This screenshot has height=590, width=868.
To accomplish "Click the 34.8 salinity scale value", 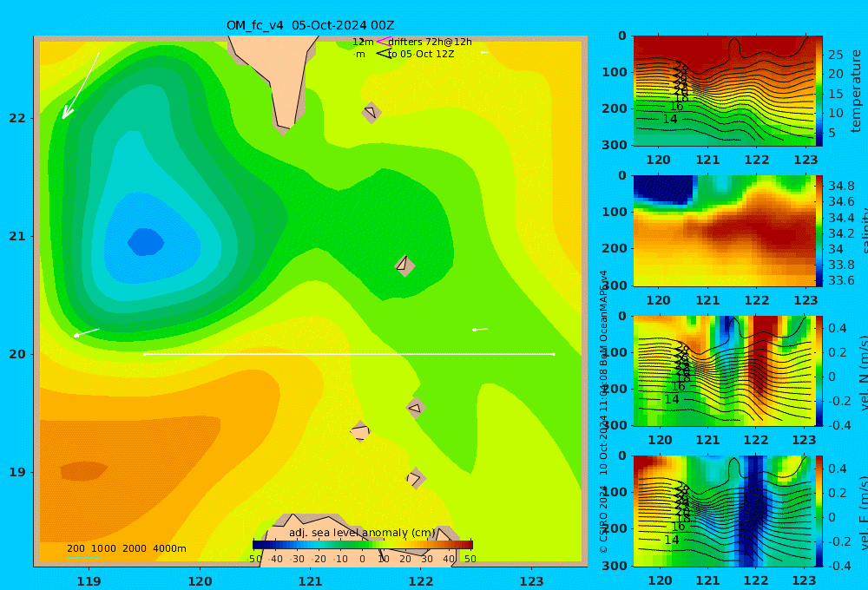I will point(841,186).
